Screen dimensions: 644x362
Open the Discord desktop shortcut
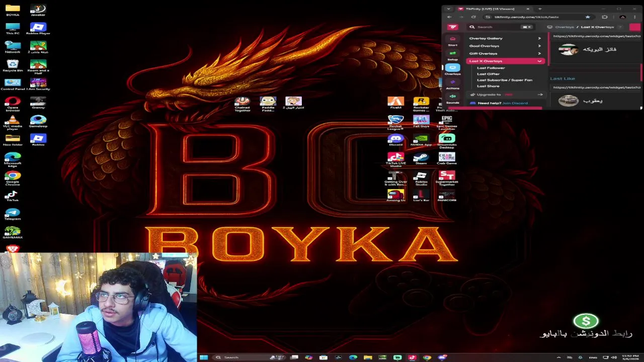(395, 141)
